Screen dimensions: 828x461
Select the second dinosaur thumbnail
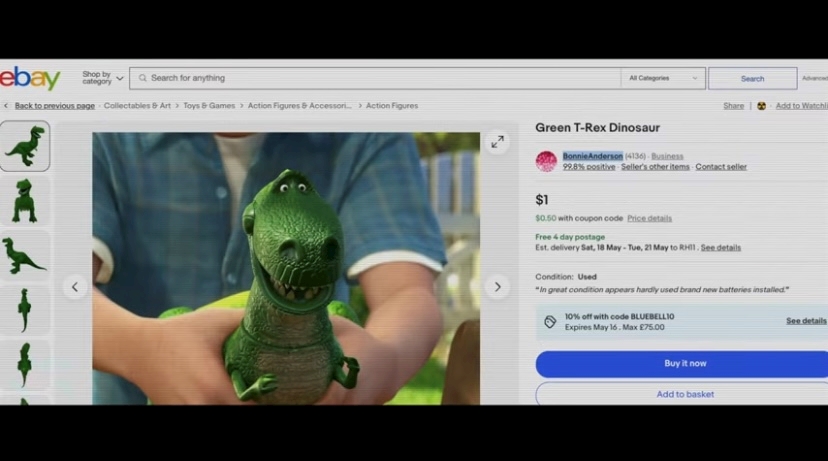pos(24,200)
